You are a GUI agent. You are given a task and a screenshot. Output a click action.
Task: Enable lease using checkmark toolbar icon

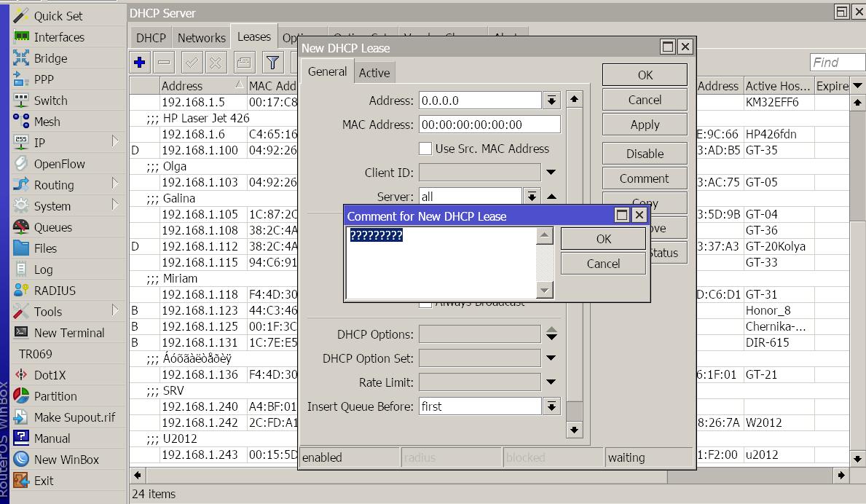[x=192, y=63]
